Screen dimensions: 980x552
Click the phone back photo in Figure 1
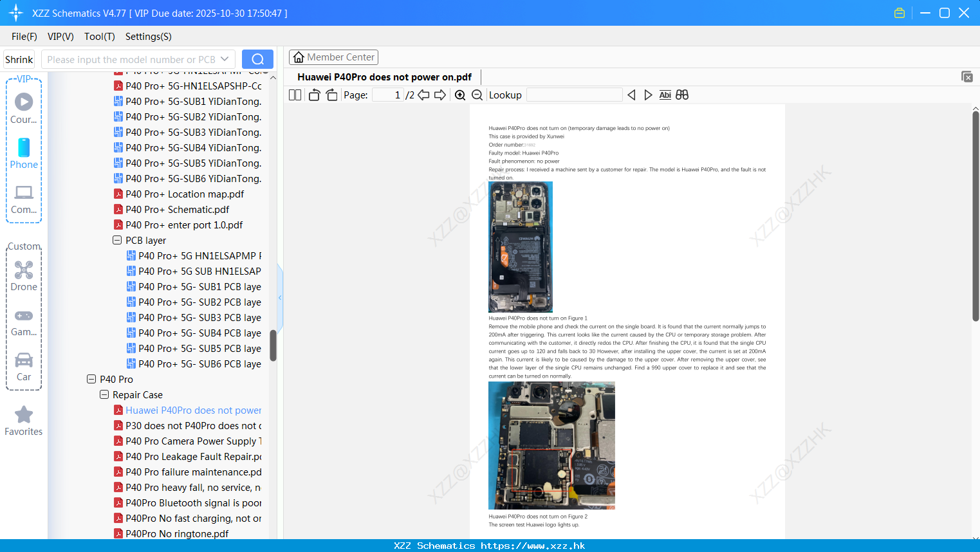point(521,247)
